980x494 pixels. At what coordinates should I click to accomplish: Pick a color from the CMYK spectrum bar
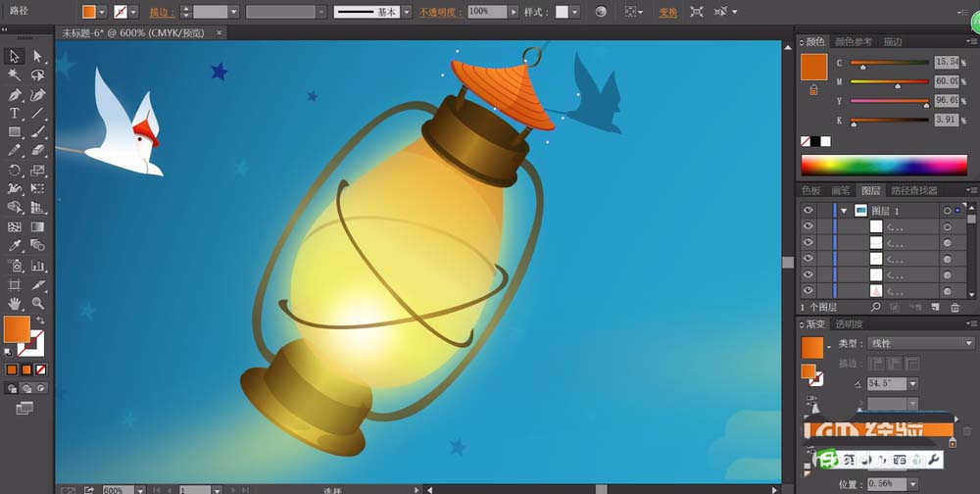(884, 165)
